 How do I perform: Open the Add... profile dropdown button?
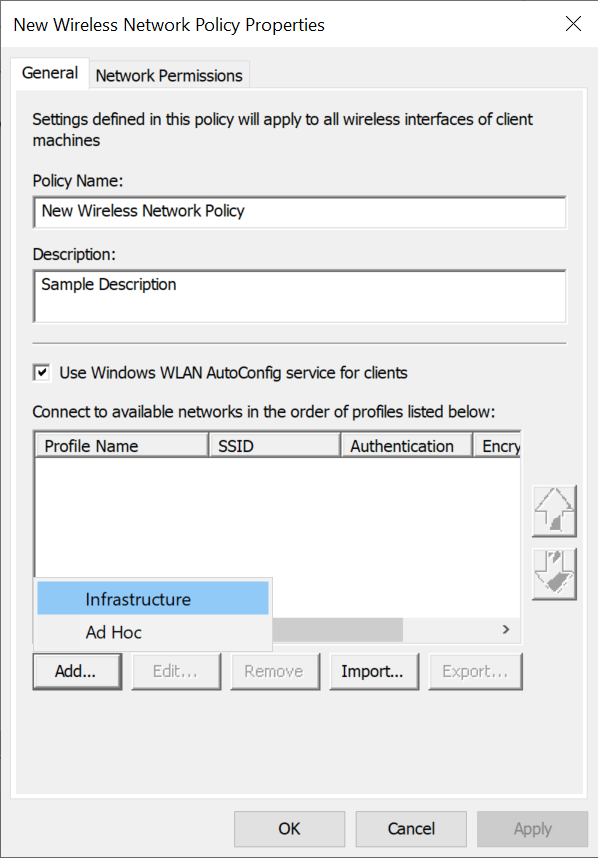(77, 671)
